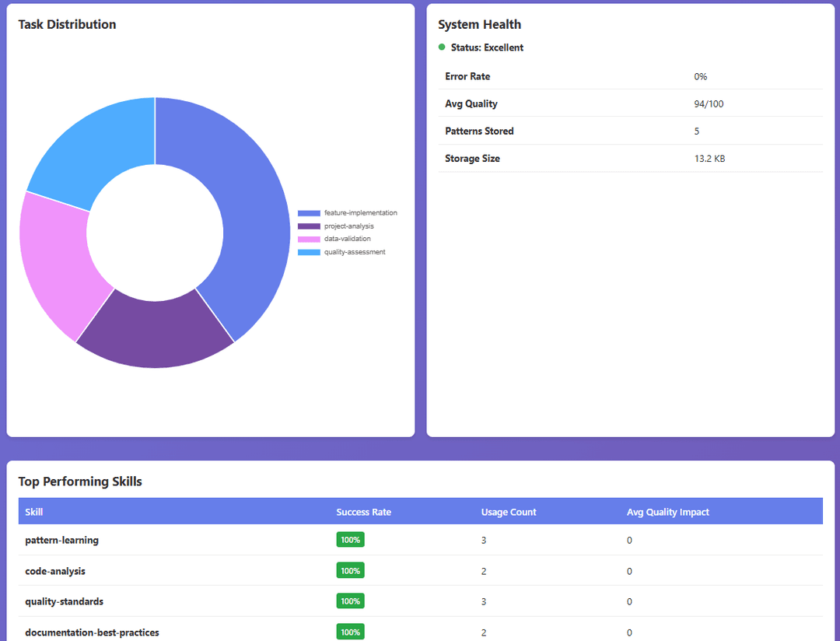840x641 pixels.
Task: Toggle feature-implementation legend color box
Action: (309, 213)
